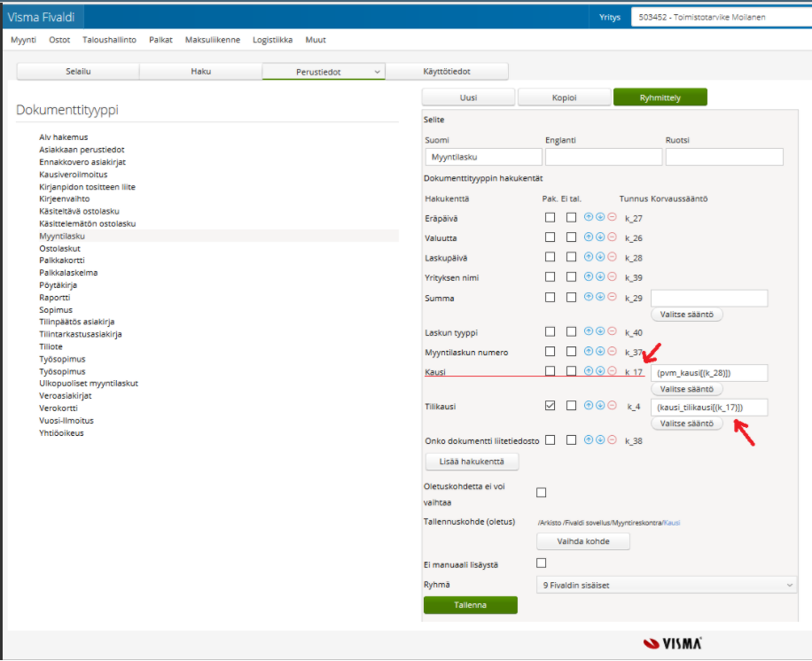Switch to the Haku tab
The image size is (812, 661).
point(201,72)
